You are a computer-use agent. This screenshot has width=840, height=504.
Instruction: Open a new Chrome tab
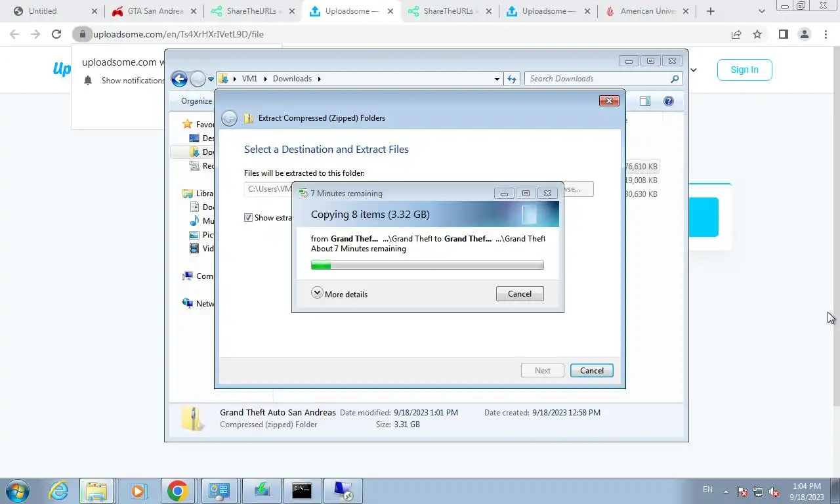click(x=710, y=11)
